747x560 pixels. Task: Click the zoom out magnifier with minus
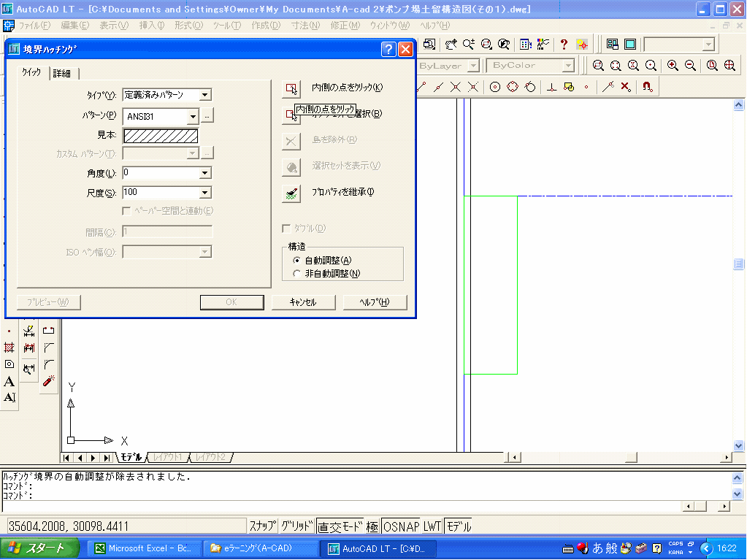pyautogui.click(x=690, y=65)
